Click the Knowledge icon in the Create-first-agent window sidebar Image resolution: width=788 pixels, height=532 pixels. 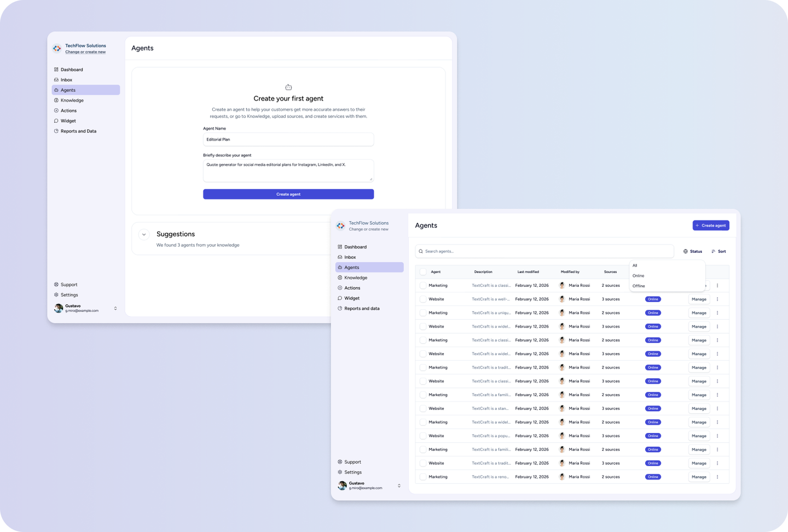point(56,100)
